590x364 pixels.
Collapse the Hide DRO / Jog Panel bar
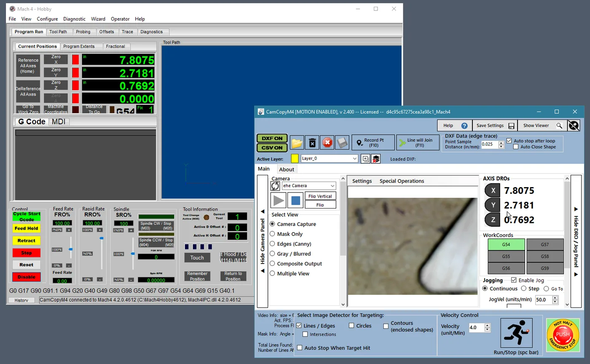pyautogui.click(x=576, y=241)
